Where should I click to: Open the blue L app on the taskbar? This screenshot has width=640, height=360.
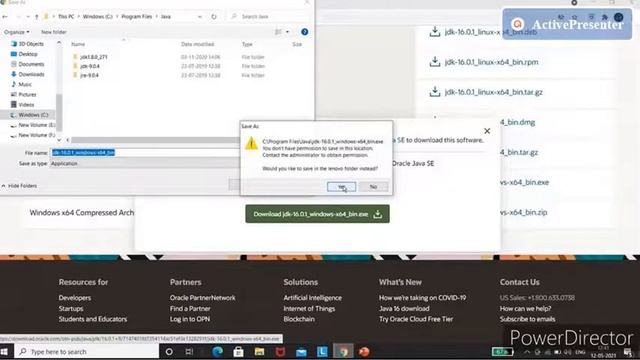coord(322,352)
